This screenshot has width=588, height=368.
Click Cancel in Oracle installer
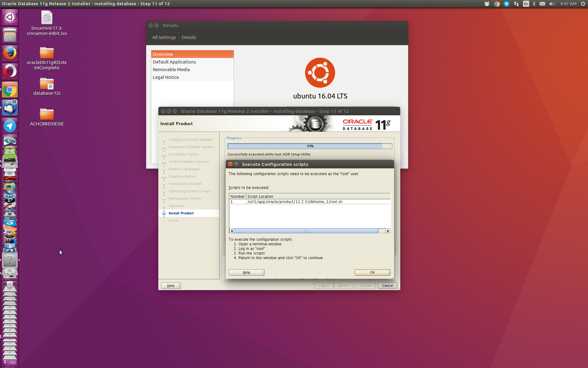point(388,286)
